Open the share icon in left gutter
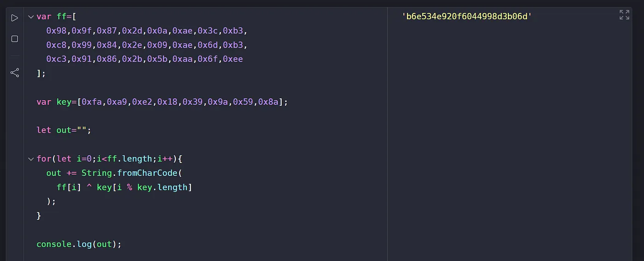The height and width of the screenshot is (261, 644). point(15,73)
